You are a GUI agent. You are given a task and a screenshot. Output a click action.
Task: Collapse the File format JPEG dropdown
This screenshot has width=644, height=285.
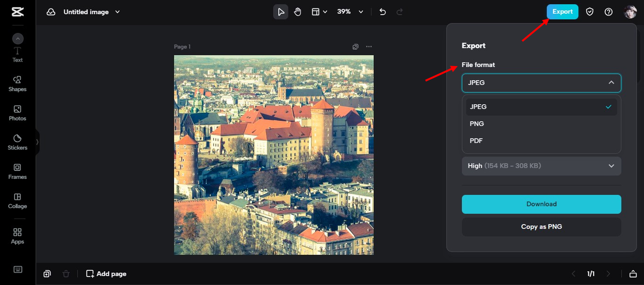541,83
